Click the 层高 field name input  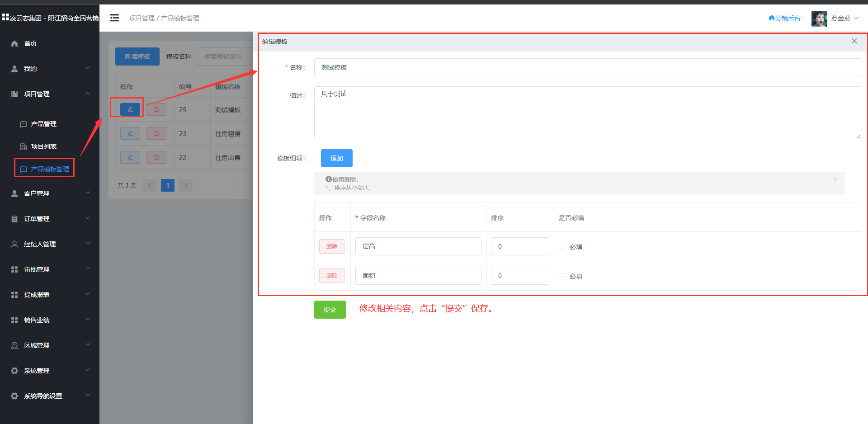pyautogui.click(x=418, y=246)
